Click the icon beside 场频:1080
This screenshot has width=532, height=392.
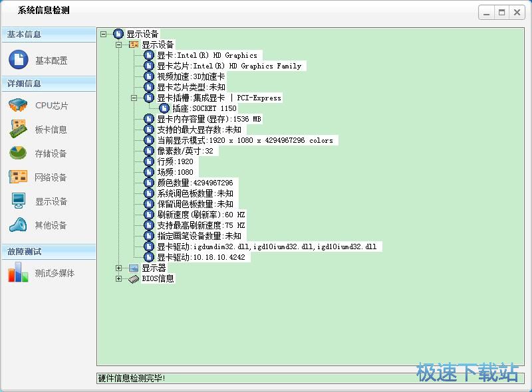tap(149, 172)
